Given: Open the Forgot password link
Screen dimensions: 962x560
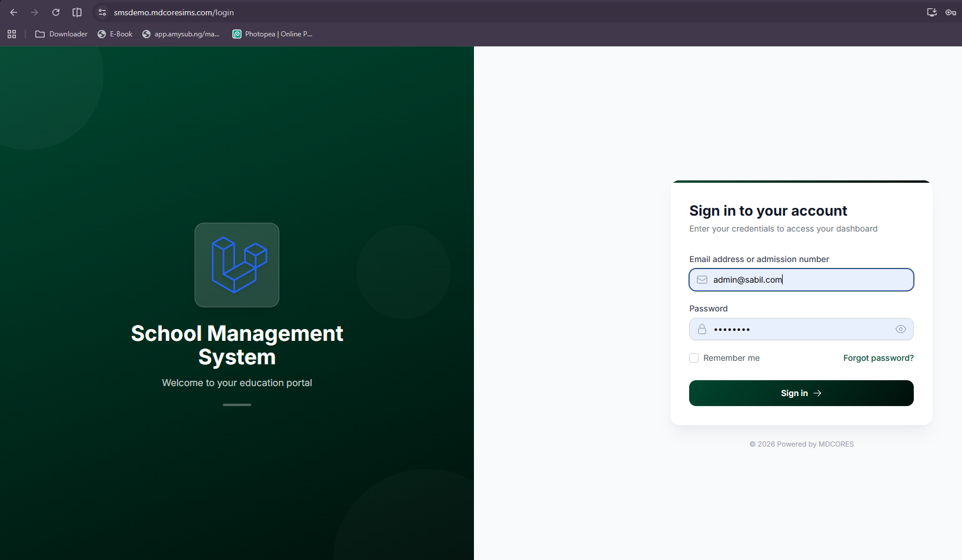Looking at the screenshot, I should [879, 358].
